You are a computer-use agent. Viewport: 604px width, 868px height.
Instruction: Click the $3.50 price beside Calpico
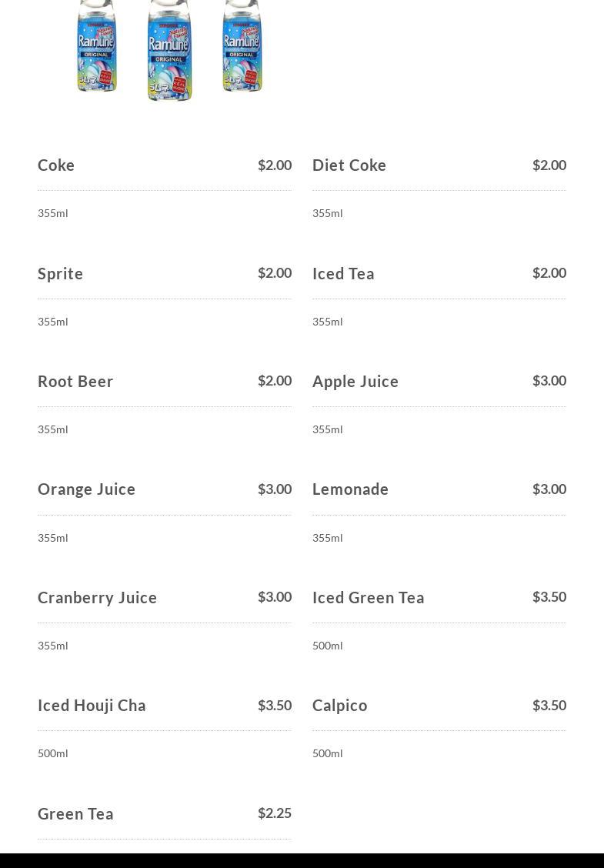tap(549, 705)
